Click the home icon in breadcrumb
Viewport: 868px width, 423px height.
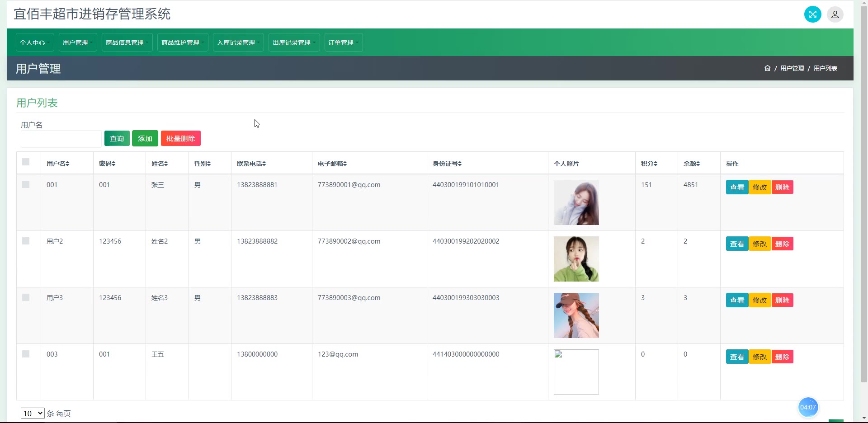(x=767, y=68)
